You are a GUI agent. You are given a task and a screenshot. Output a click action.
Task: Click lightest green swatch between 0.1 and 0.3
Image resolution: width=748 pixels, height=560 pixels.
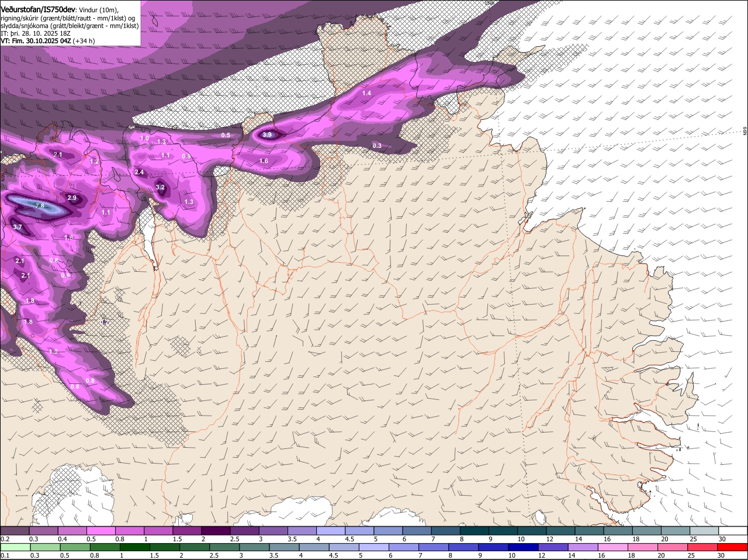tap(16, 547)
